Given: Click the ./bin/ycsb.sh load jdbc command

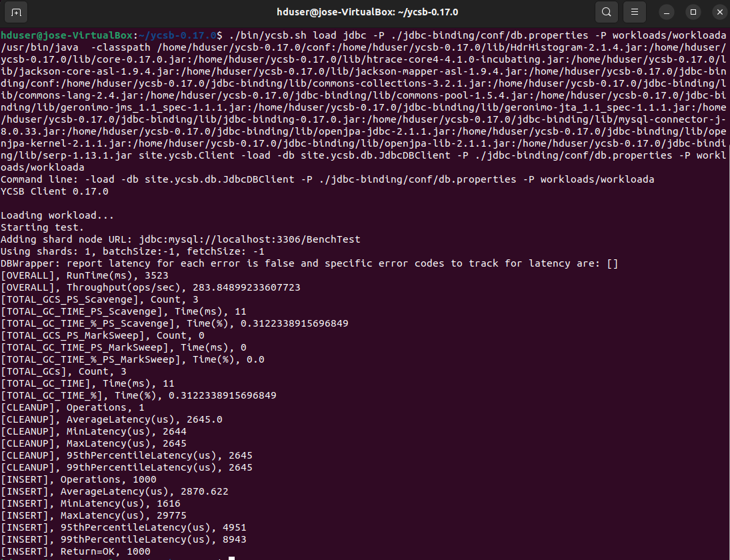Looking at the screenshot, I should [477, 35].
